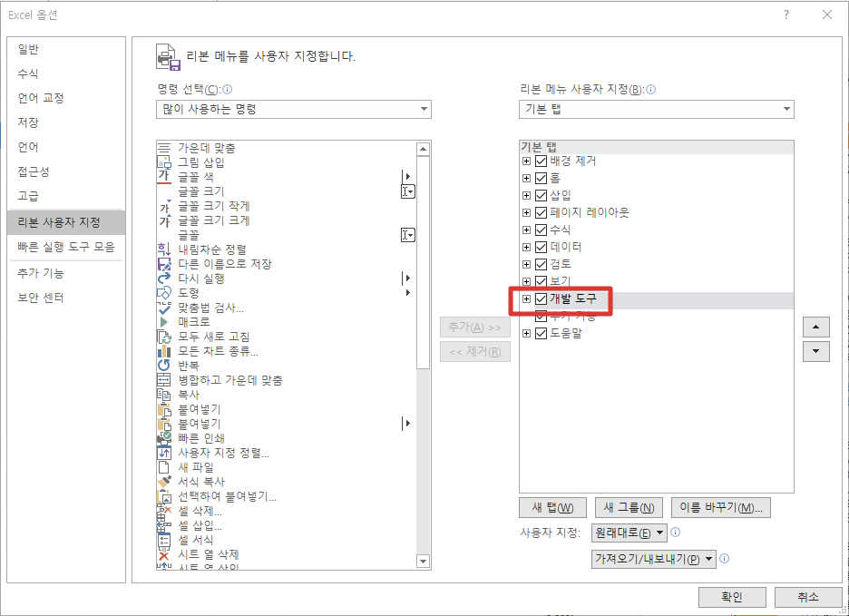Open the 저장 options category
The width and height of the screenshot is (849, 616).
66,122
